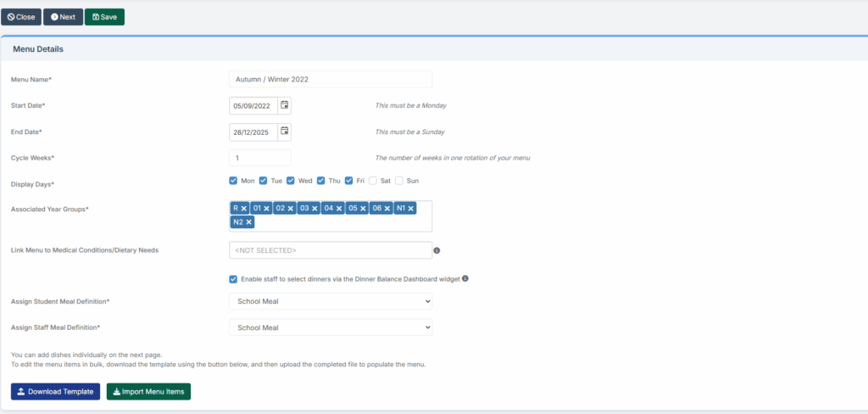Toggle Enable staff to select dinners checkbox
The height and width of the screenshot is (414, 868).
coord(233,278)
